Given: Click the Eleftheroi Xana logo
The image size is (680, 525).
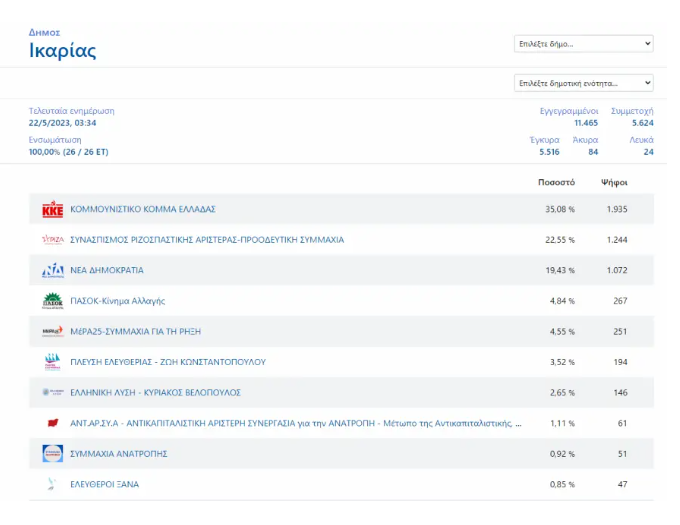Looking at the screenshot, I should [52, 484].
